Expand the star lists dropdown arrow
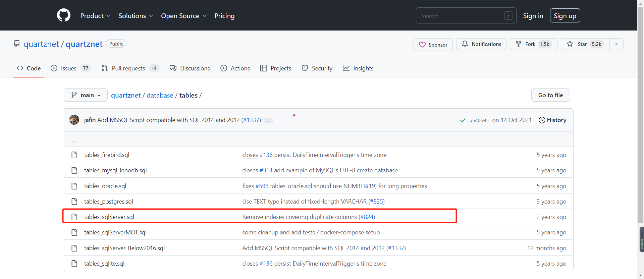The width and height of the screenshot is (644, 279). (x=616, y=44)
